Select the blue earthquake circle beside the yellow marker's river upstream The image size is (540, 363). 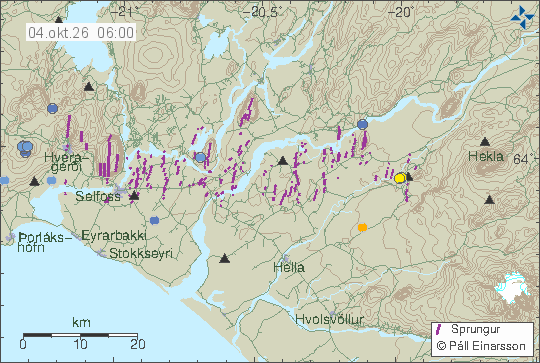click(x=362, y=124)
